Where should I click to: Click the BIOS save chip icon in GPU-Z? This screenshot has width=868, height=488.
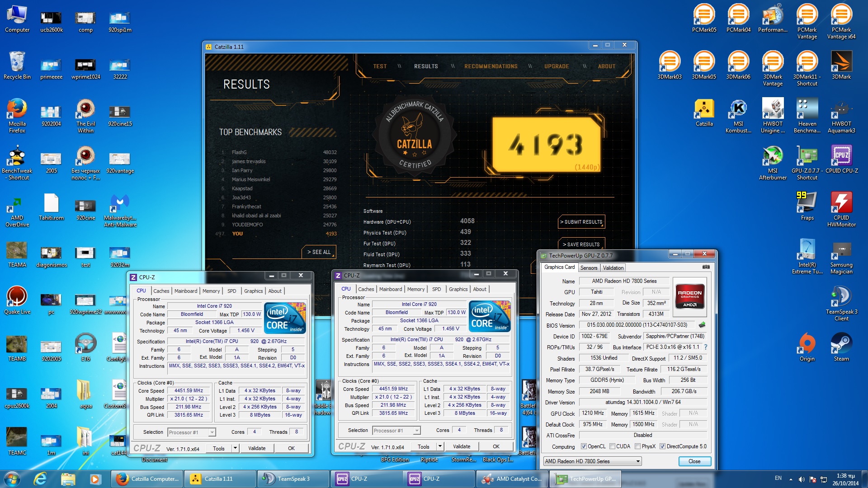click(x=702, y=324)
